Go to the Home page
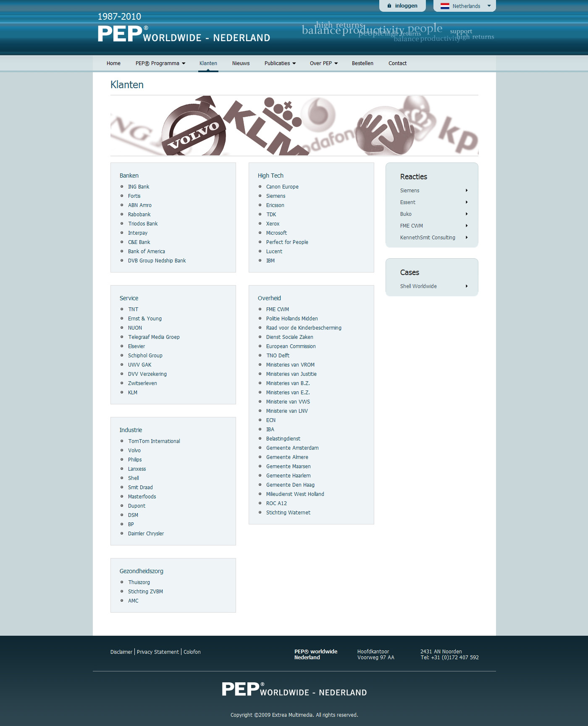Image resolution: width=588 pixels, height=726 pixels. pos(113,63)
